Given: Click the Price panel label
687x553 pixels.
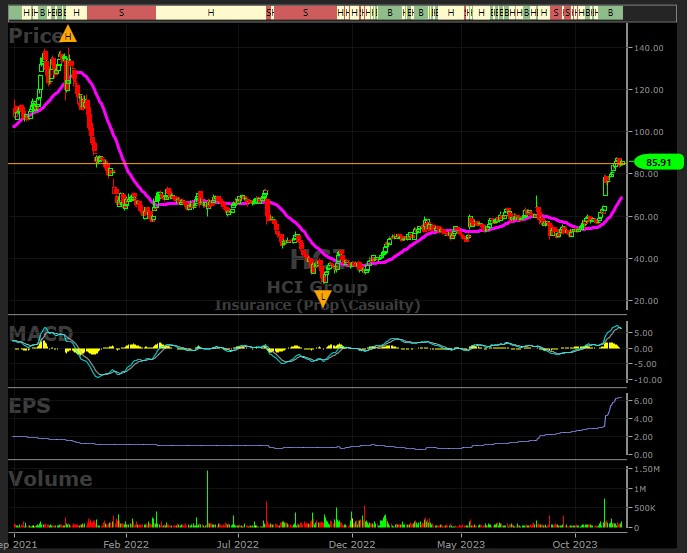Looking at the screenshot, I should pos(34,37).
